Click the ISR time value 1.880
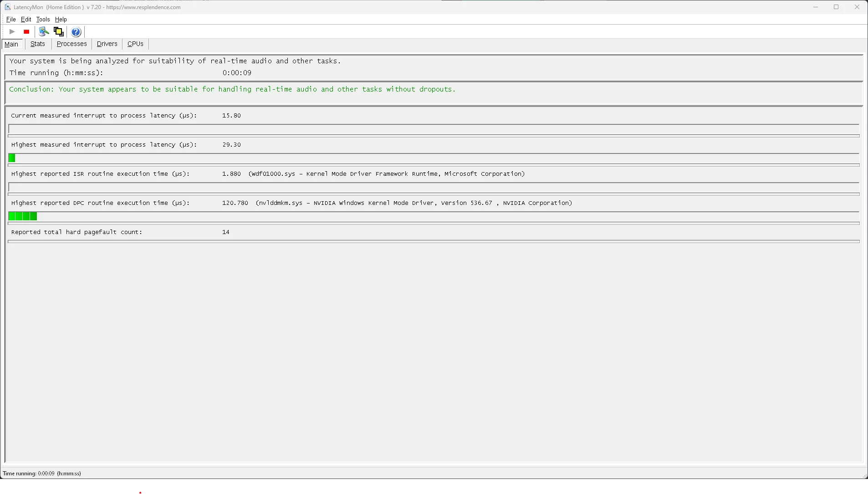Image resolution: width=868 pixels, height=494 pixels. coord(231,174)
